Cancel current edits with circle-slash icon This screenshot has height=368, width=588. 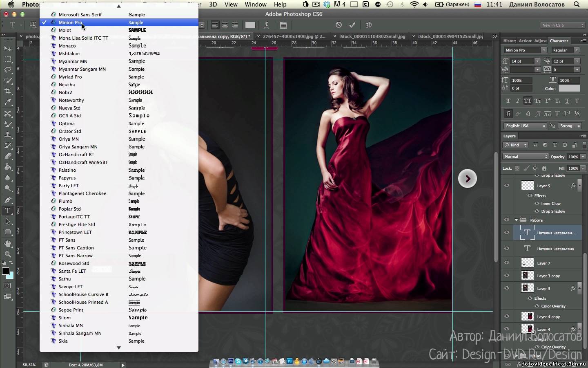coord(339,25)
